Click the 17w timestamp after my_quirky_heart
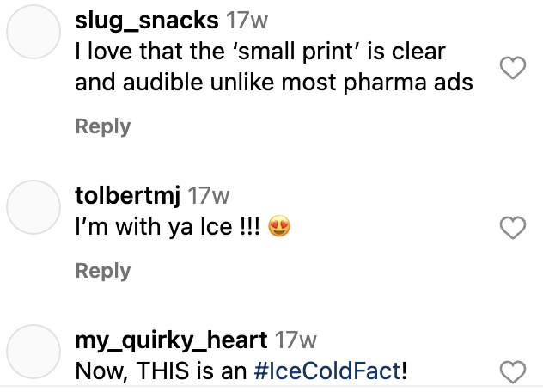 (296, 340)
